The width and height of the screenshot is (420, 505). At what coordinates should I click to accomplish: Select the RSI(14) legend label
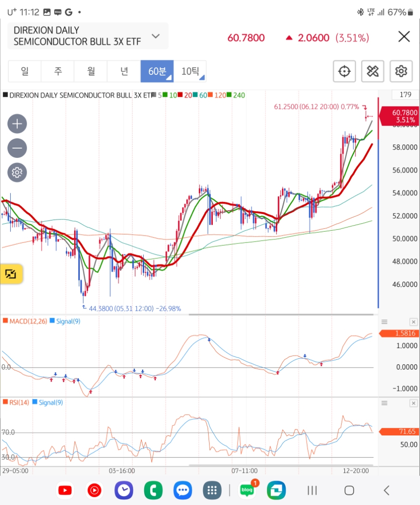pyautogui.click(x=16, y=402)
